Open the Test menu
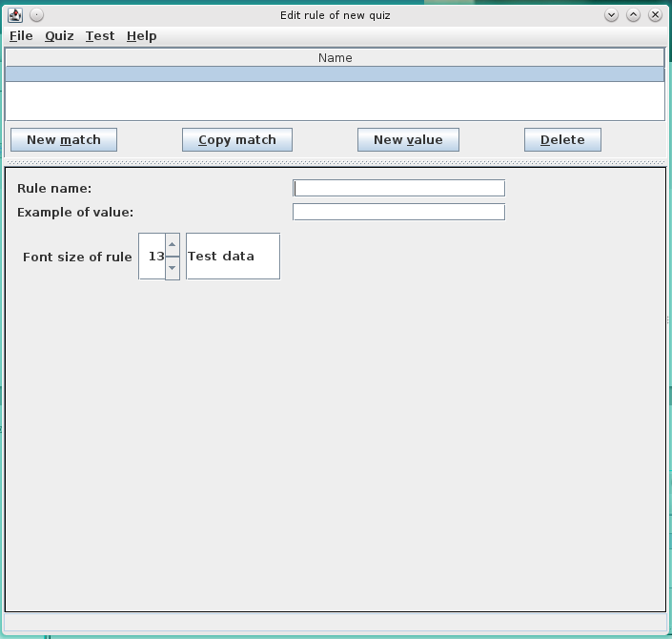 [x=100, y=36]
